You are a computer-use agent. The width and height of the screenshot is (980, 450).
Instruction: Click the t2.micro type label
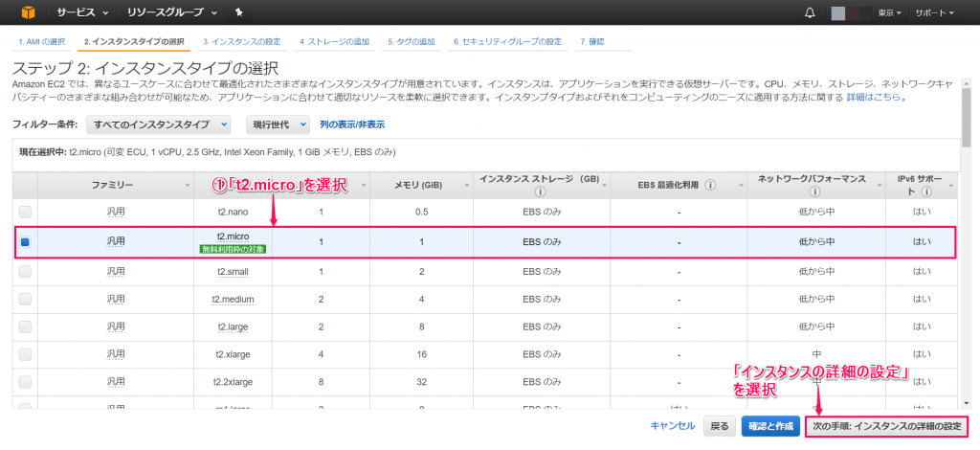(x=234, y=236)
